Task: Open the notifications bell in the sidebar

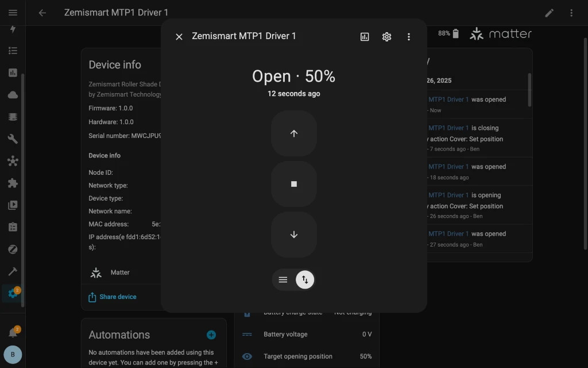Action: click(13, 331)
